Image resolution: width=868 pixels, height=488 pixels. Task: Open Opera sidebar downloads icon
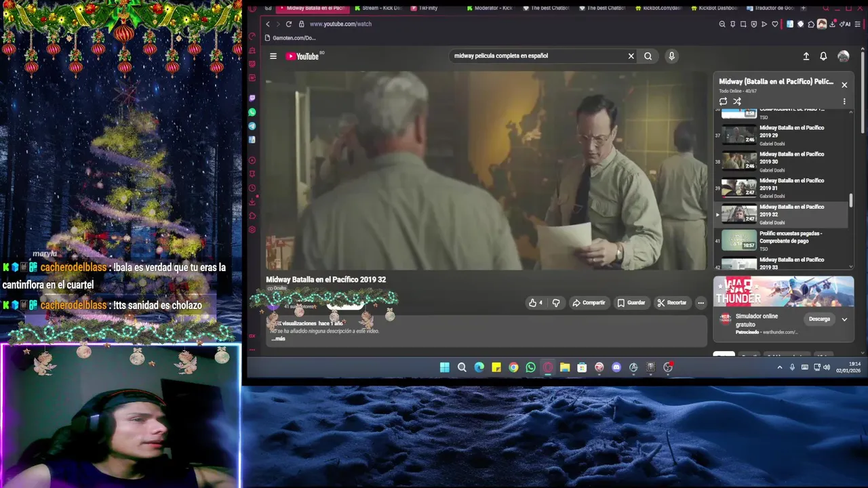point(252,202)
